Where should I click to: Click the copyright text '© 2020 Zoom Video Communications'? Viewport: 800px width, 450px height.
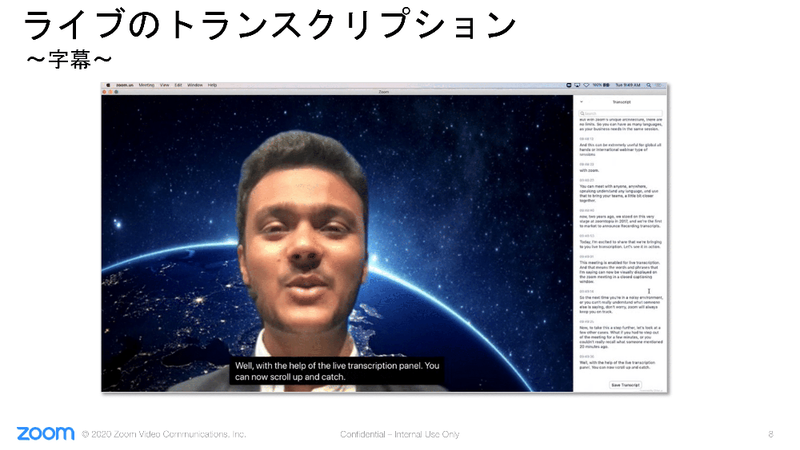pos(164,434)
